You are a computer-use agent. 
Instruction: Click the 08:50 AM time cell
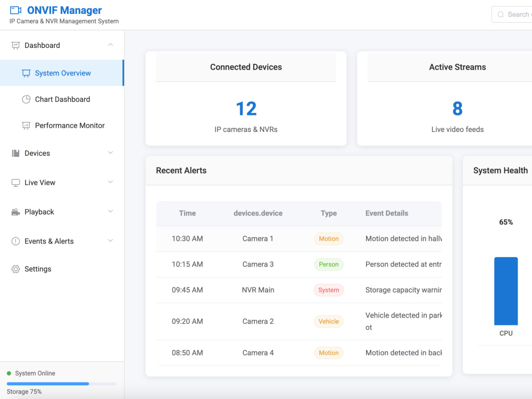coord(187,353)
